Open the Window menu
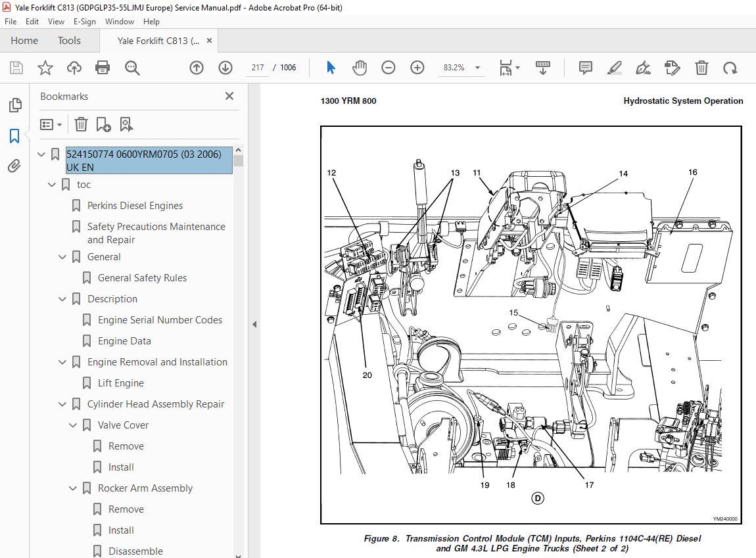This screenshot has height=558, width=756. pyautogui.click(x=120, y=22)
